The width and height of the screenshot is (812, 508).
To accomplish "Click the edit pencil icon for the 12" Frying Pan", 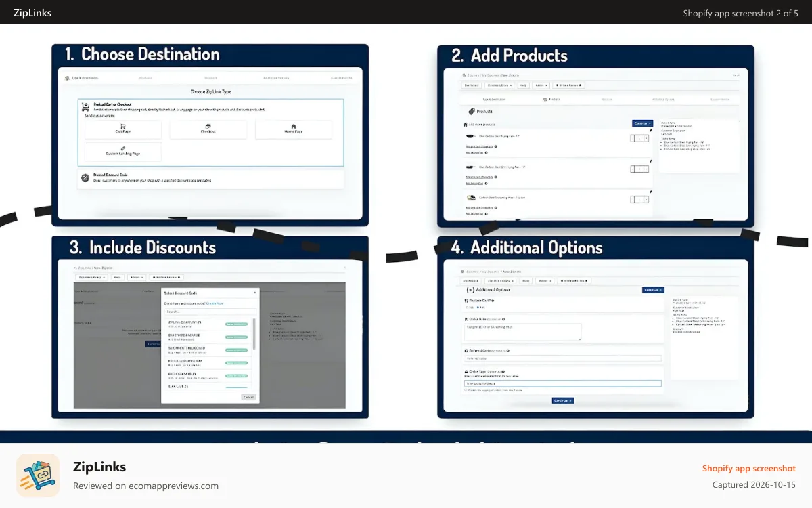I will 651,131.
